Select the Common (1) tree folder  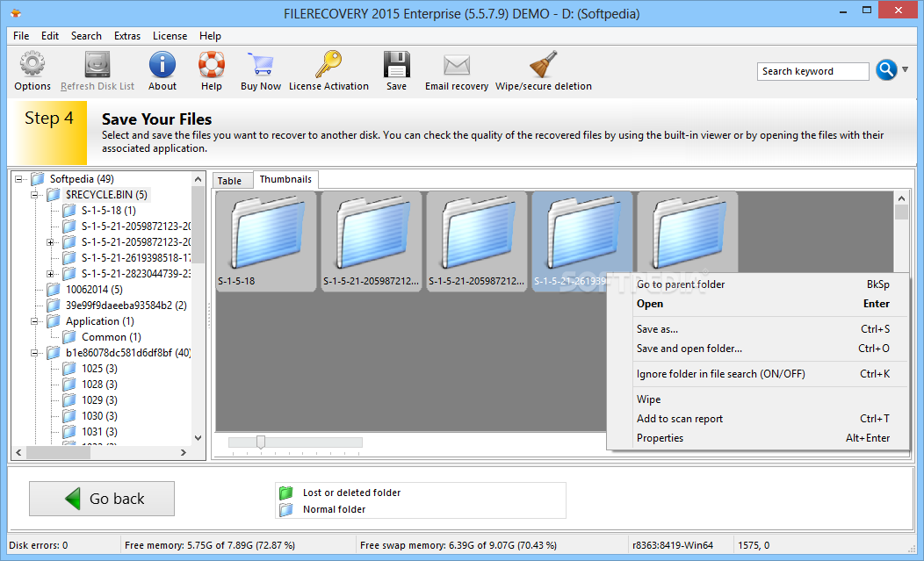(112, 337)
